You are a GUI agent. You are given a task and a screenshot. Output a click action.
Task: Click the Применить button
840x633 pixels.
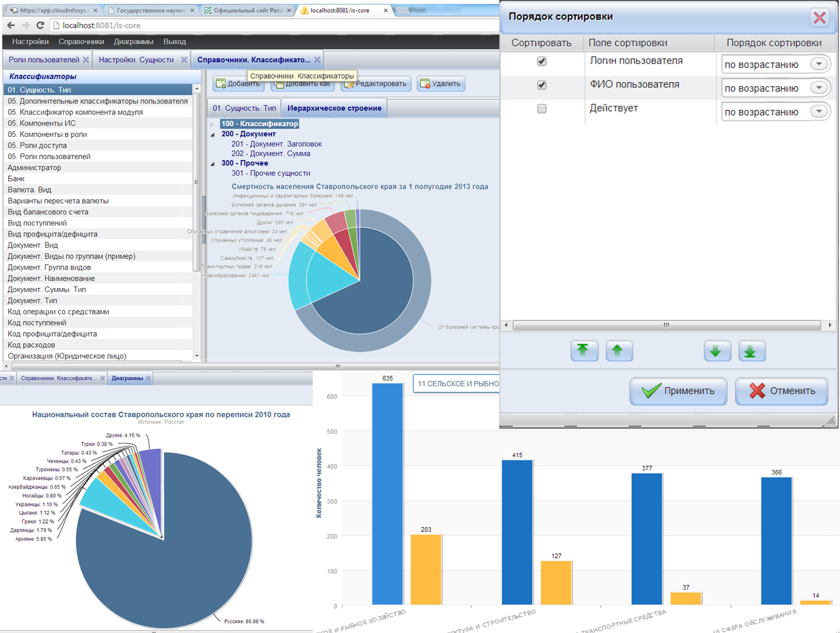(678, 391)
